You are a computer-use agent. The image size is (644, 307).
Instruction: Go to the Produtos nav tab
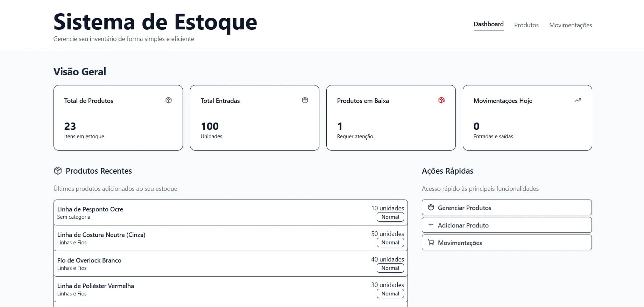[526, 25]
